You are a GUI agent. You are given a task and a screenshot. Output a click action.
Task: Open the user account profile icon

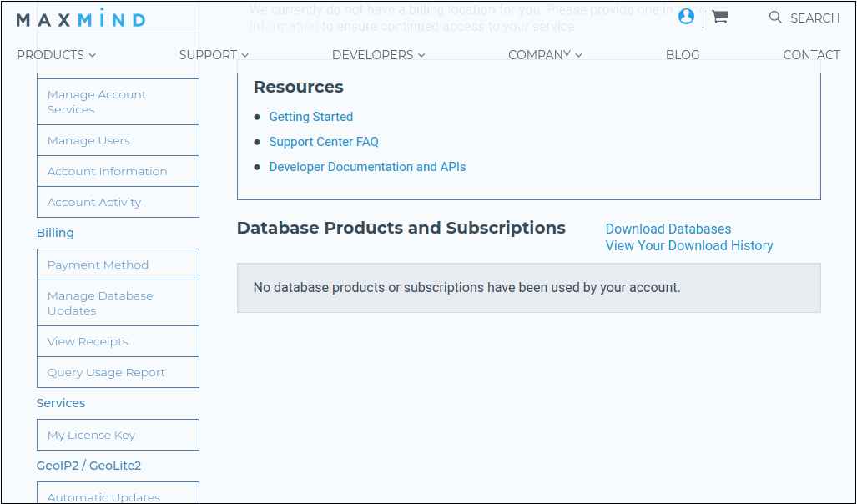point(686,17)
